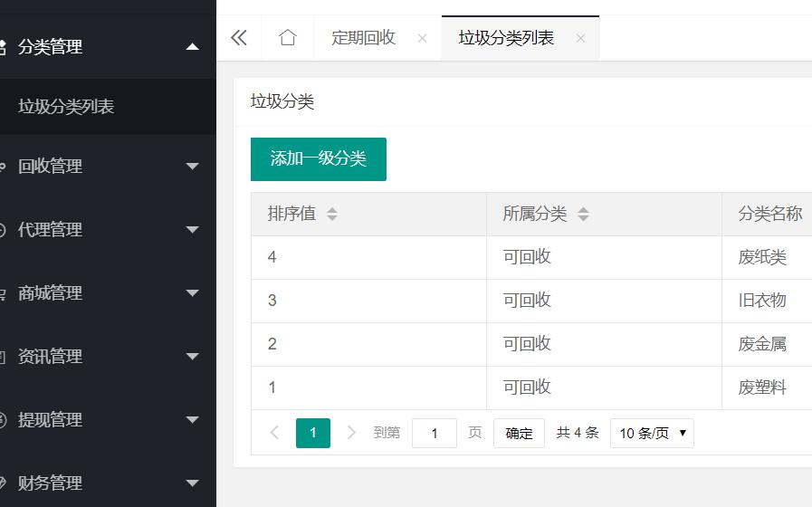Viewport: 812px width, 507px height.
Task: Click sort value 3 cell
Action: 368,301
